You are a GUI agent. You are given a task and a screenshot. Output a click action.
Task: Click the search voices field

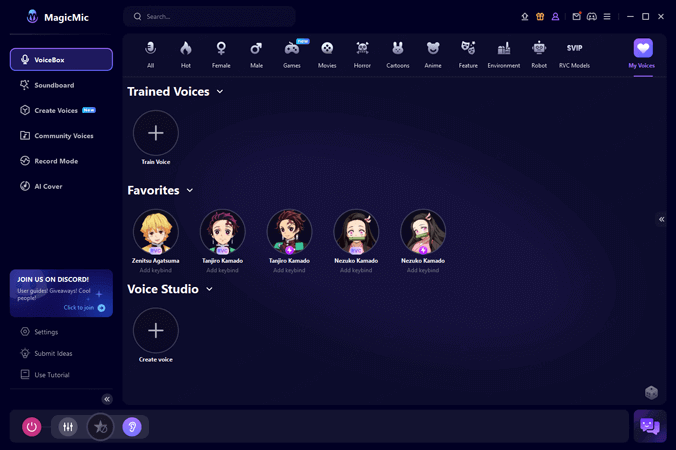pos(209,16)
